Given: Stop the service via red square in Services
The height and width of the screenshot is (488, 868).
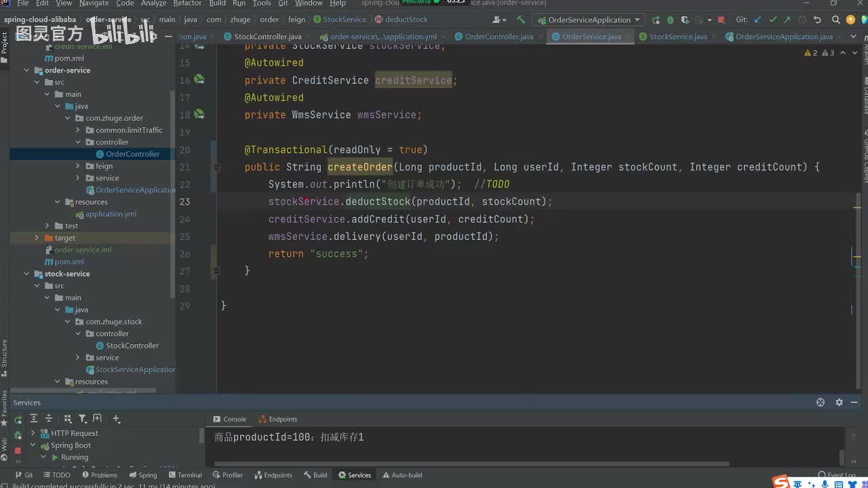Looking at the screenshot, I should click(18, 451).
